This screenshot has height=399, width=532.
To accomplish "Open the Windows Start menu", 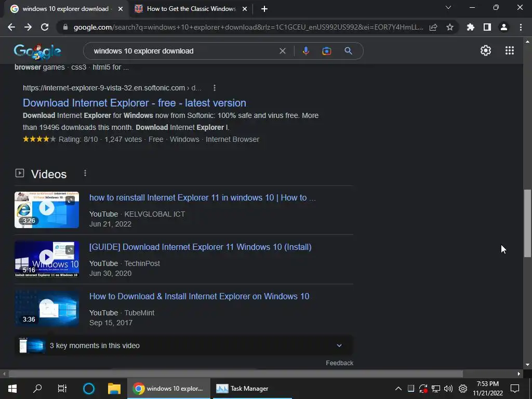I will (12, 389).
